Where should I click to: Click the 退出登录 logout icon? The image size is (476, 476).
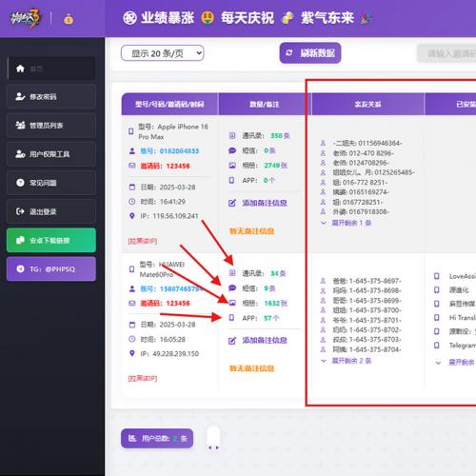pos(20,211)
